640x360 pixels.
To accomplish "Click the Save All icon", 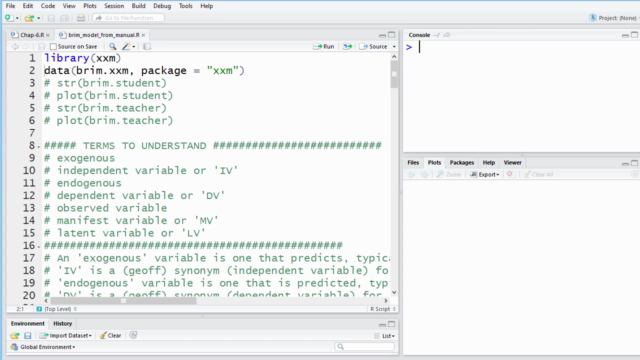I will tap(64, 18).
